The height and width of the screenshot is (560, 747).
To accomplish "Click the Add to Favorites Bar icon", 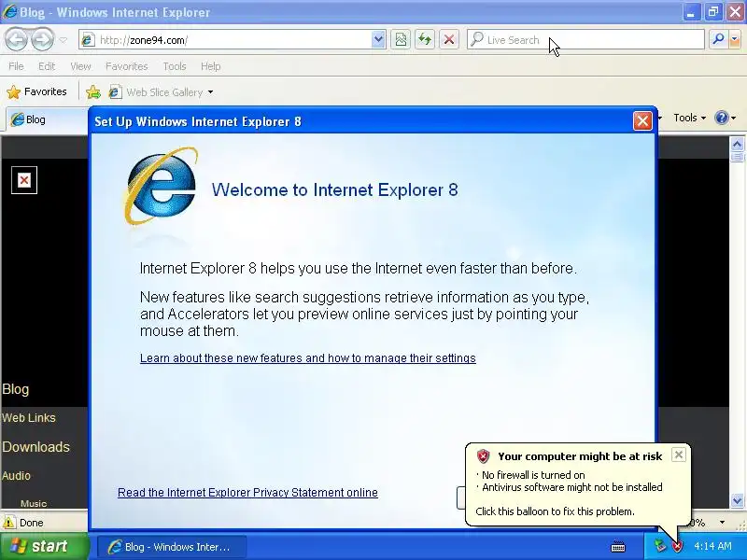I will click(93, 91).
